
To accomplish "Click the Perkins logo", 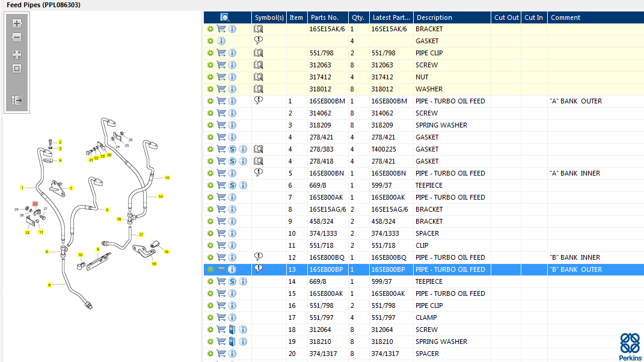I will tap(630, 347).
